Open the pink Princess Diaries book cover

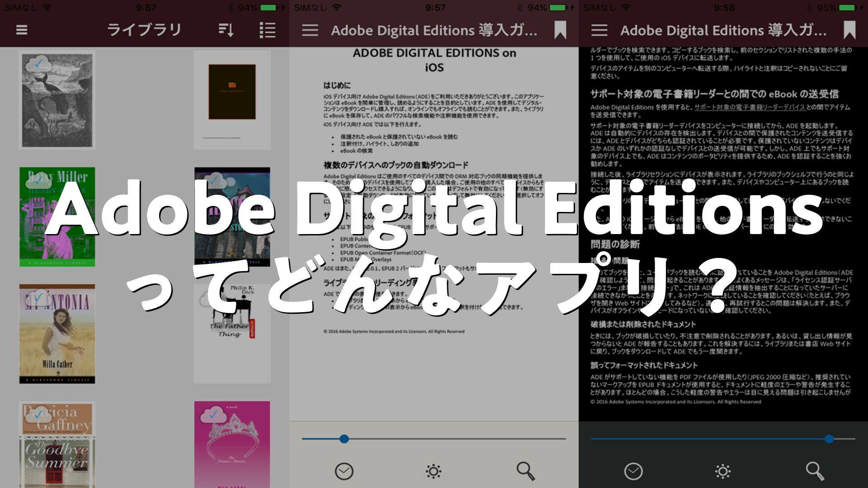(232, 445)
